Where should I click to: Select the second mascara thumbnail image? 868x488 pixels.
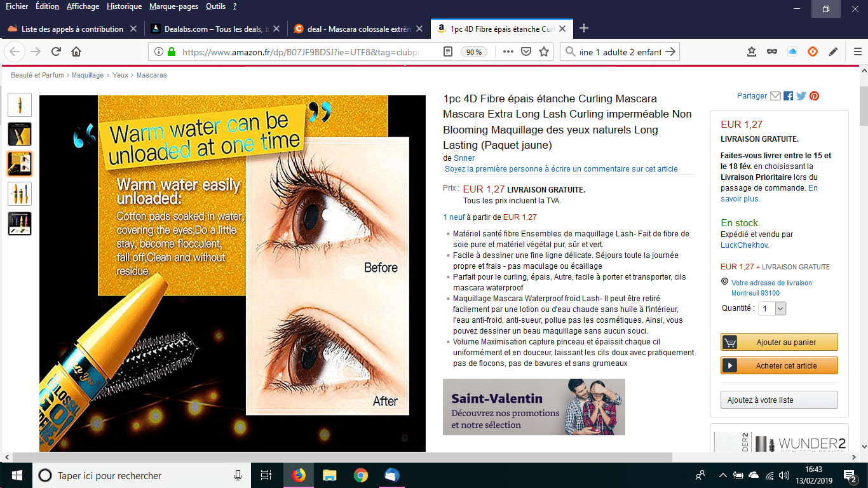click(20, 134)
